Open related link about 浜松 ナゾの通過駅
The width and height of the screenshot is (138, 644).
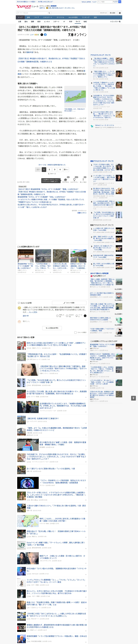(x=41, y=197)
